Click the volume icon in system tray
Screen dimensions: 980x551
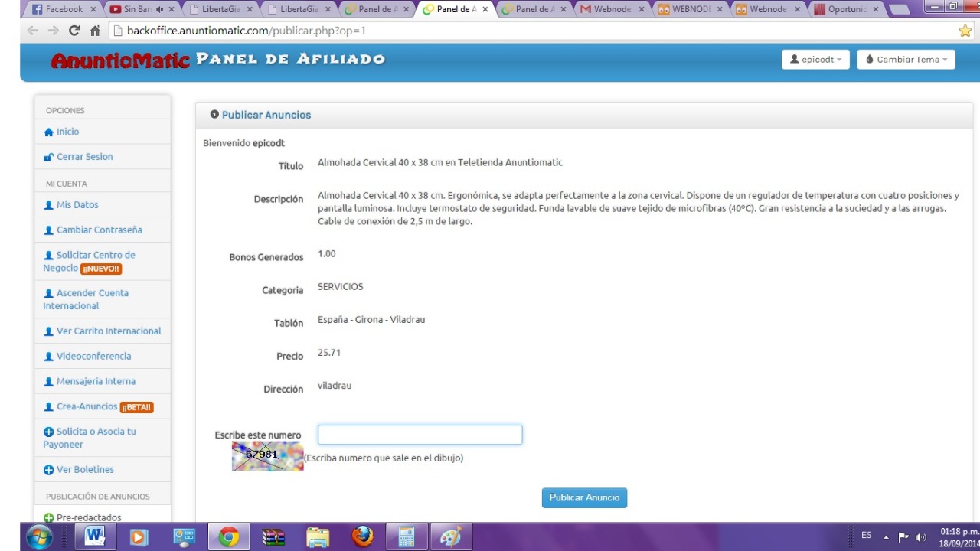click(921, 536)
